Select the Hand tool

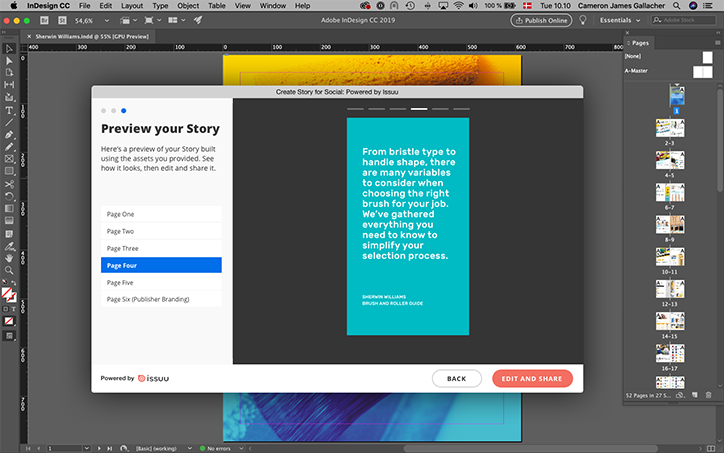coord(9,258)
